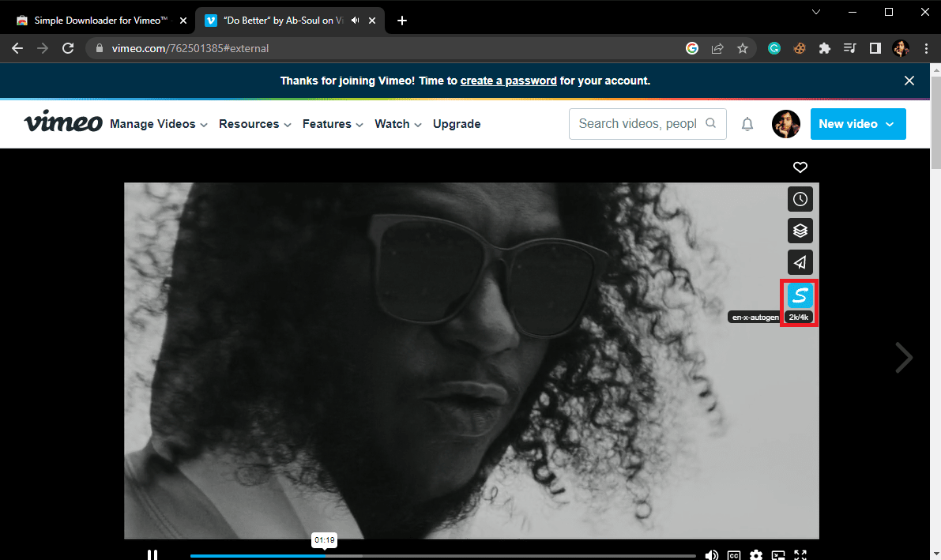941x560 pixels.
Task: Open the media controls button
Action: tap(850, 49)
